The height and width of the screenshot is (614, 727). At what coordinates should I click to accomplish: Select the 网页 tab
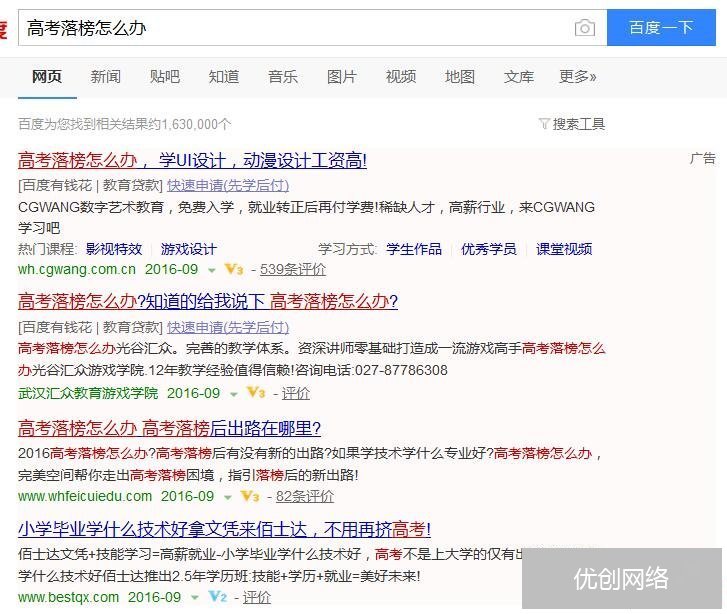(x=47, y=77)
